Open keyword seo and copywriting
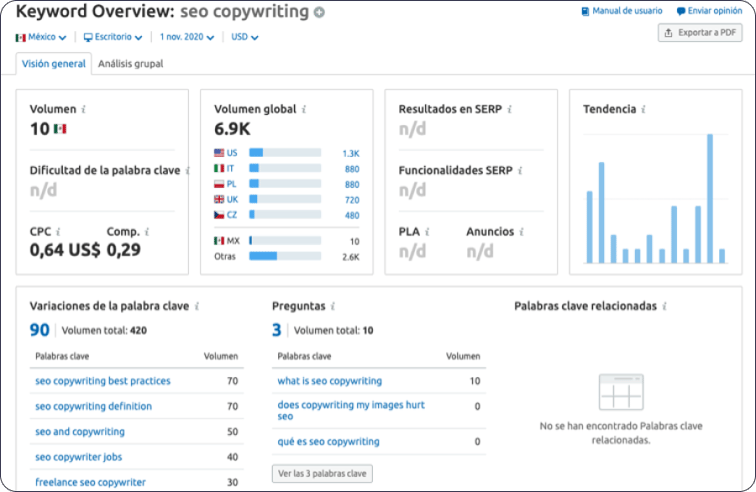The height and width of the screenshot is (492, 756). tap(80, 432)
